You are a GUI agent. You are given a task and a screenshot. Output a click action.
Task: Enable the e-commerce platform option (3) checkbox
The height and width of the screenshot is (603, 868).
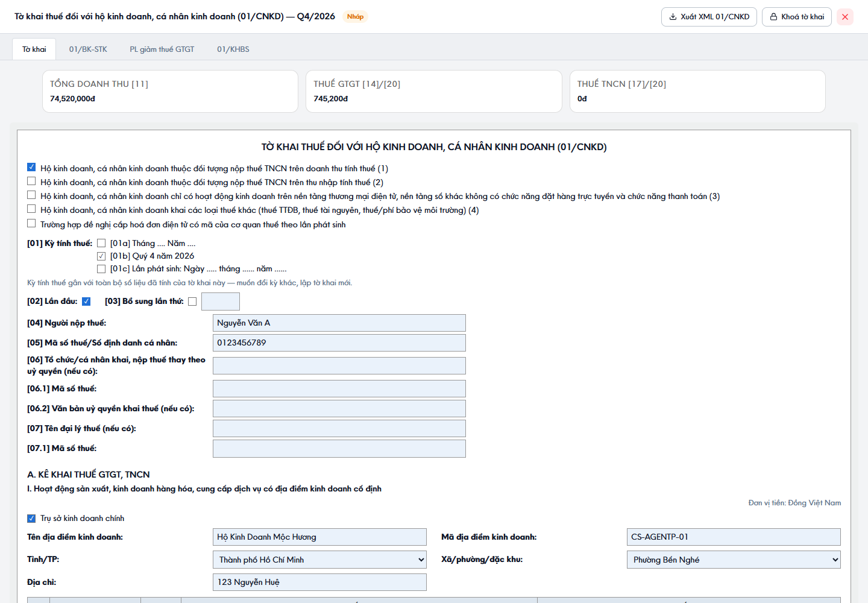[31, 195]
